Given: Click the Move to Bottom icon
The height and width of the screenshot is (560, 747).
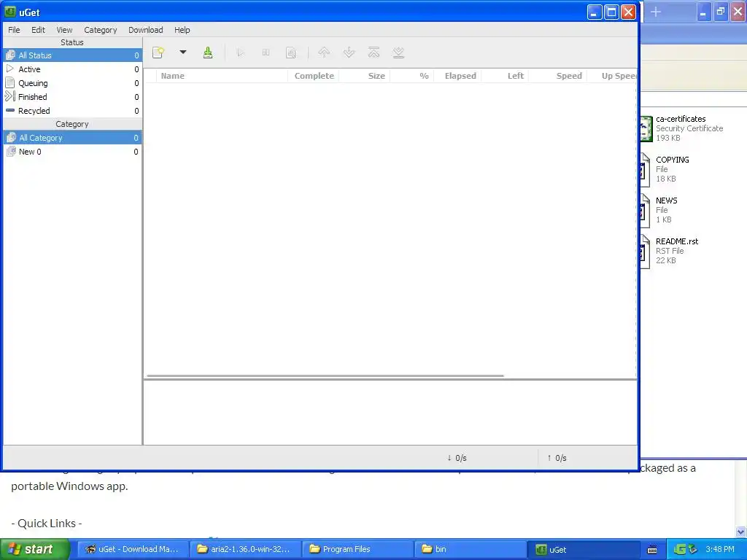Looking at the screenshot, I should 398,52.
